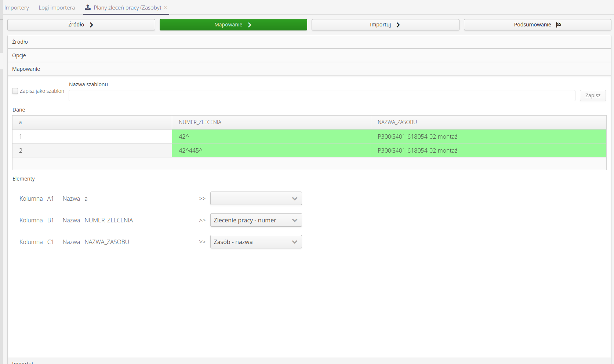Close the Plany zleceń pracy (Zasoby) tab
The height and width of the screenshot is (364, 614).
(x=166, y=7)
